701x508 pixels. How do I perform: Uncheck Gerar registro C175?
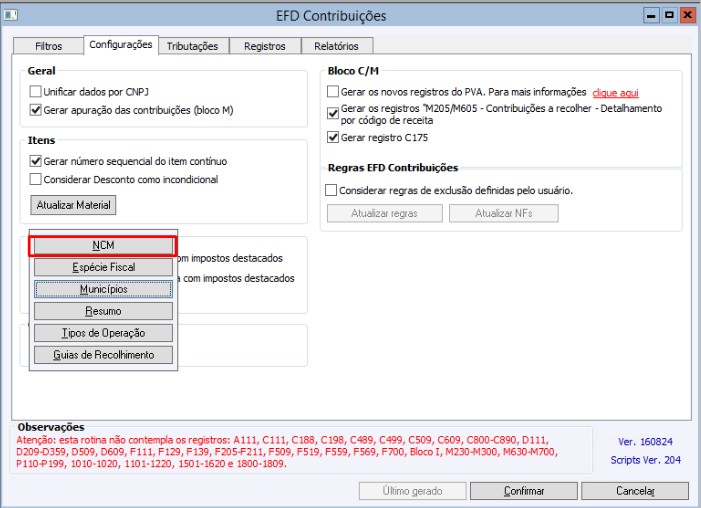pos(333,137)
